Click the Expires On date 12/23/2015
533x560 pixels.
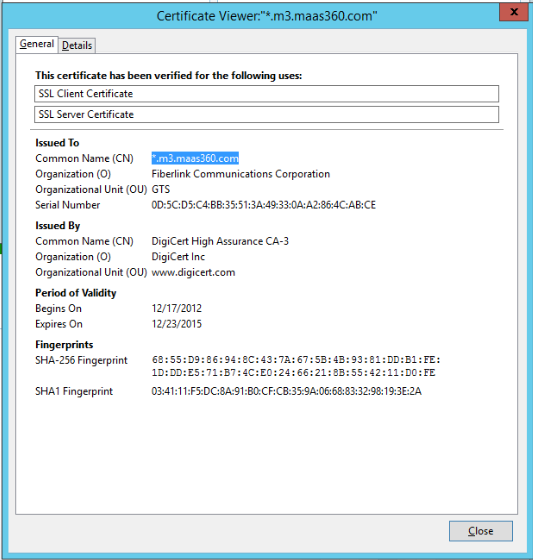176,324
